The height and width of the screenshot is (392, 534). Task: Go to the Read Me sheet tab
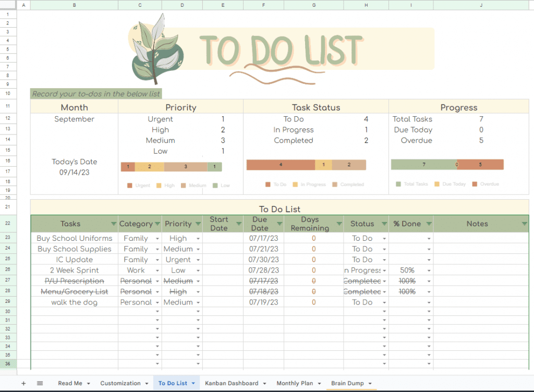pos(70,384)
